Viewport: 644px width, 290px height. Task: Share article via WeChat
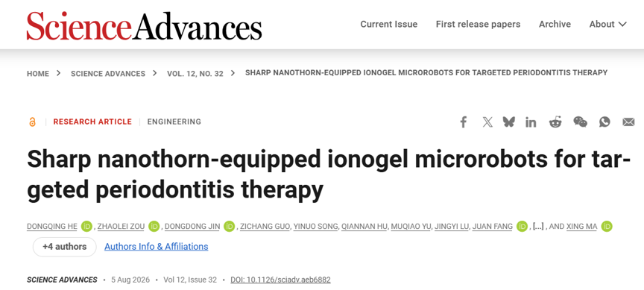(x=580, y=122)
